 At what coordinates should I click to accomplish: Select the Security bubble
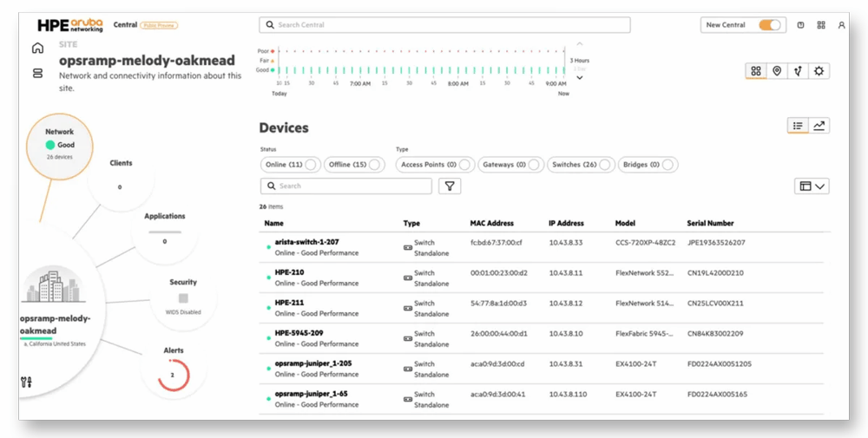click(x=183, y=298)
